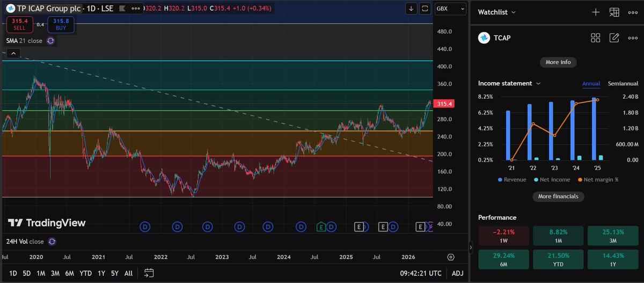The image size is (644, 283).
Task: Click the 3M performance cell showing 25.13%
Action: coord(613,236)
